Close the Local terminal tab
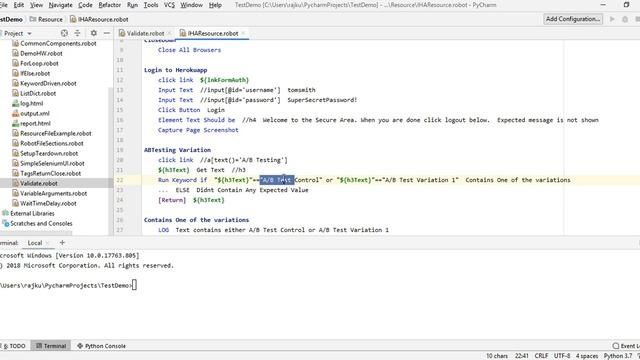 click(x=47, y=243)
